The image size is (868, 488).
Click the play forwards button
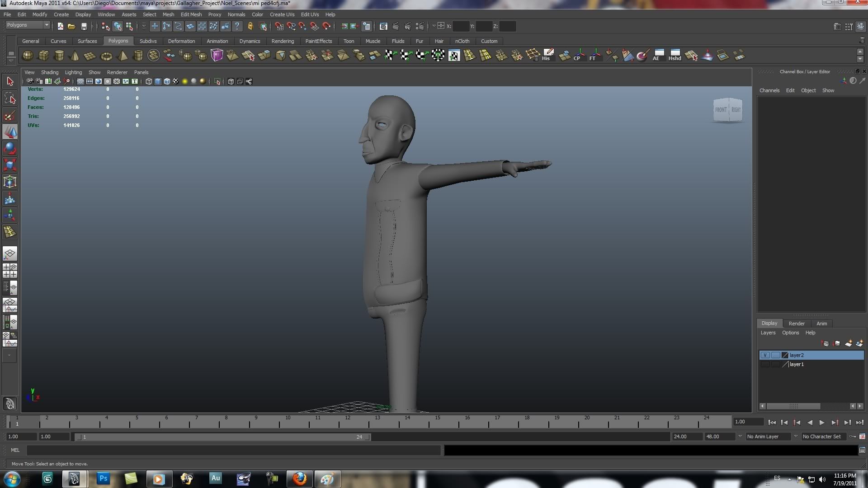822,422
